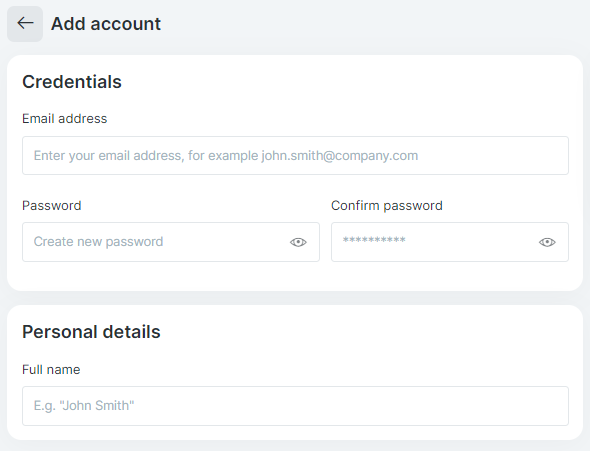This screenshot has height=451, width=590.
Task: Click the Full name label
Action: point(51,370)
